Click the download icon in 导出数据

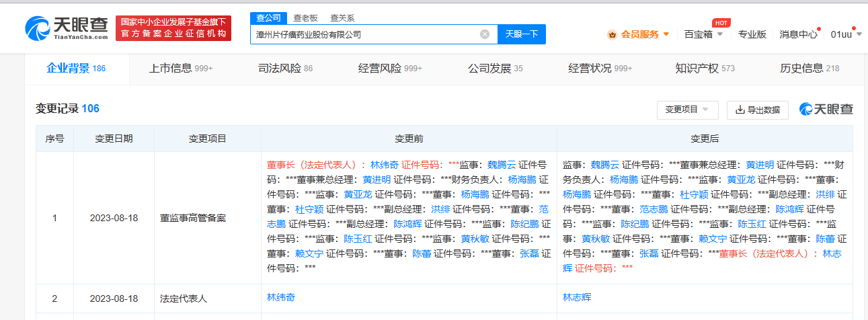pos(740,110)
